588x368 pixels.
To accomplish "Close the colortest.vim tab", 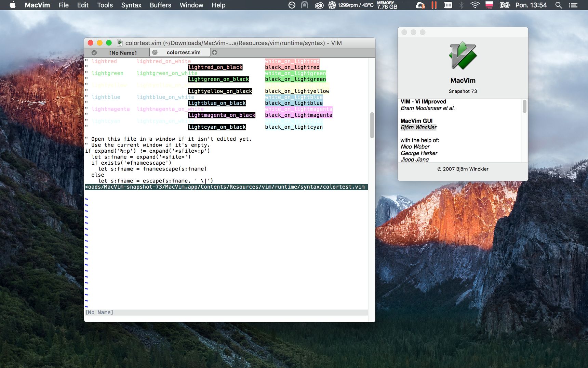I will (x=155, y=52).
